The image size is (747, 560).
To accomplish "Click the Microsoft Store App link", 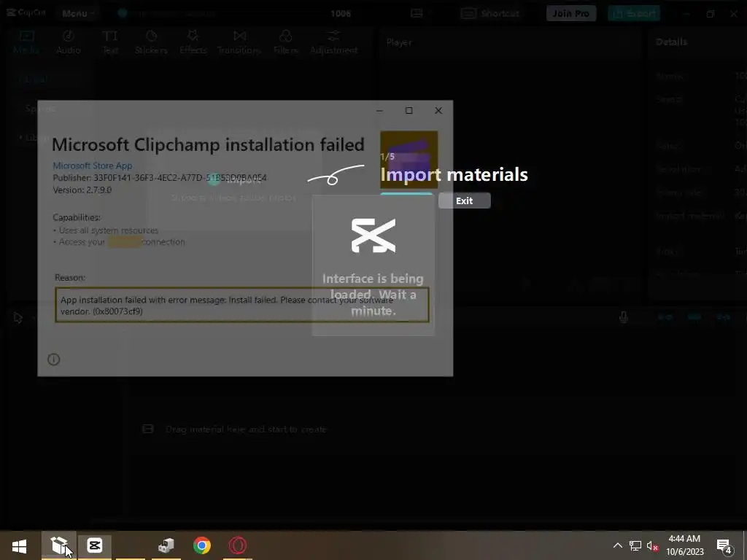I will click(93, 166).
